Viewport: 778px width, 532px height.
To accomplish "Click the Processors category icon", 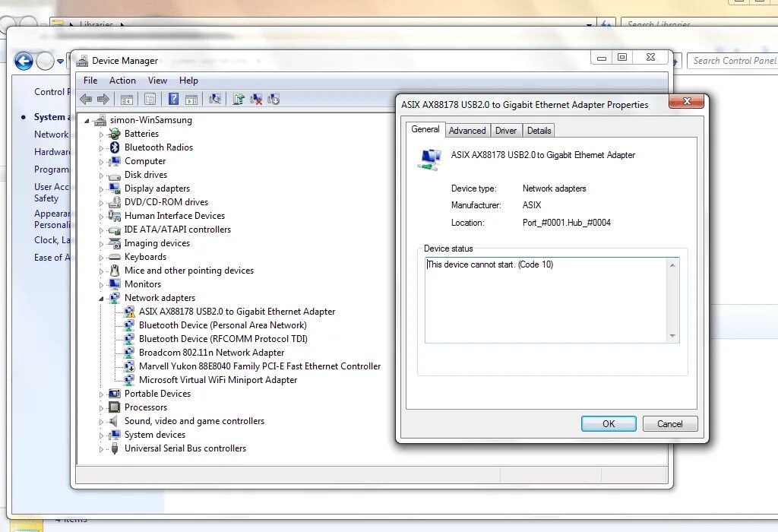I will [115, 407].
